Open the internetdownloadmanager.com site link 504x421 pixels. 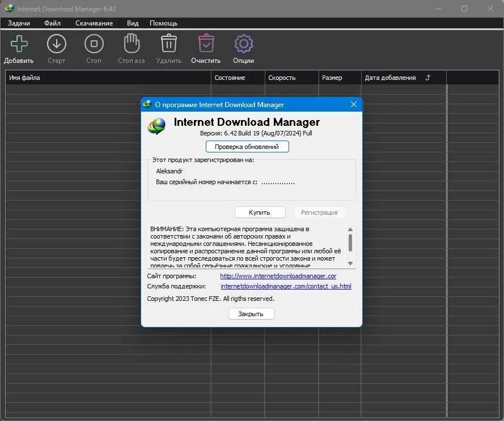tap(278, 276)
